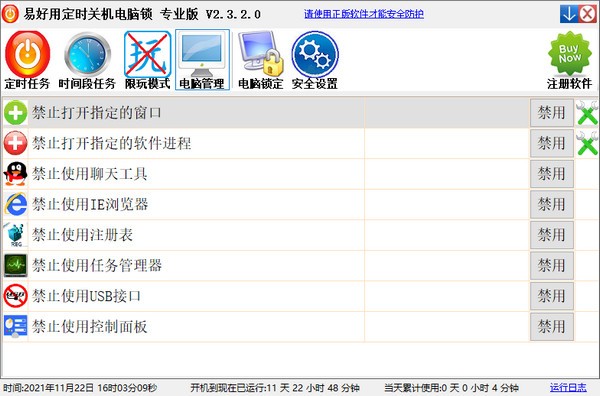Screen dimensions: 600x396
Task: Click the Buy Now 注册软件 badge
Action: pyautogui.click(x=569, y=60)
